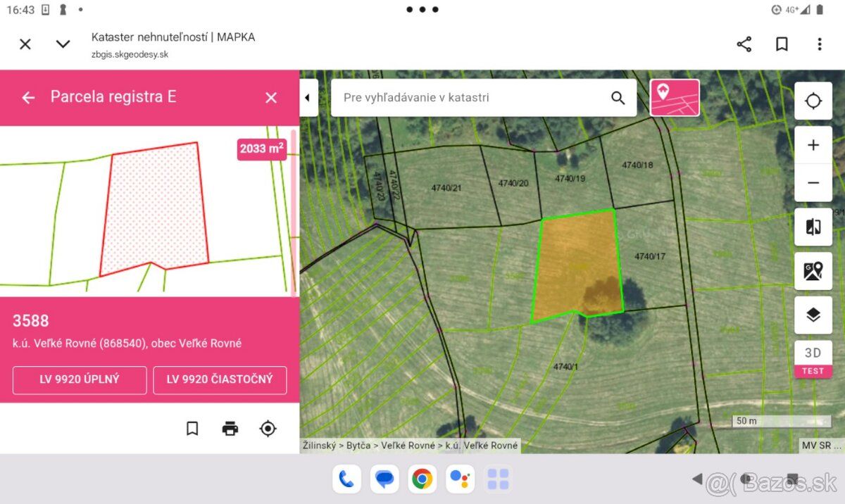Click the pink panel vertical scrollbar
Image resolution: width=845 pixels, height=504 pixels.
click(294, 211)
